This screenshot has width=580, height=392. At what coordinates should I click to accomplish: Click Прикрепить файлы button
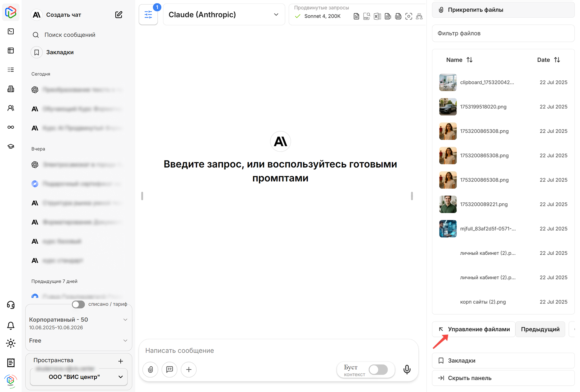coord(503,10)
